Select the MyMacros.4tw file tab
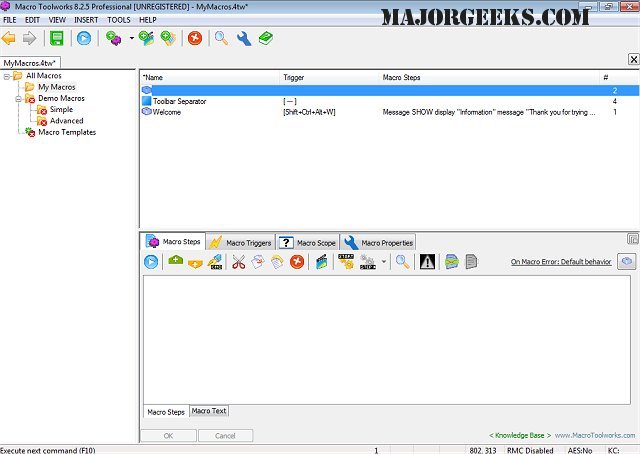 point(30,63)
